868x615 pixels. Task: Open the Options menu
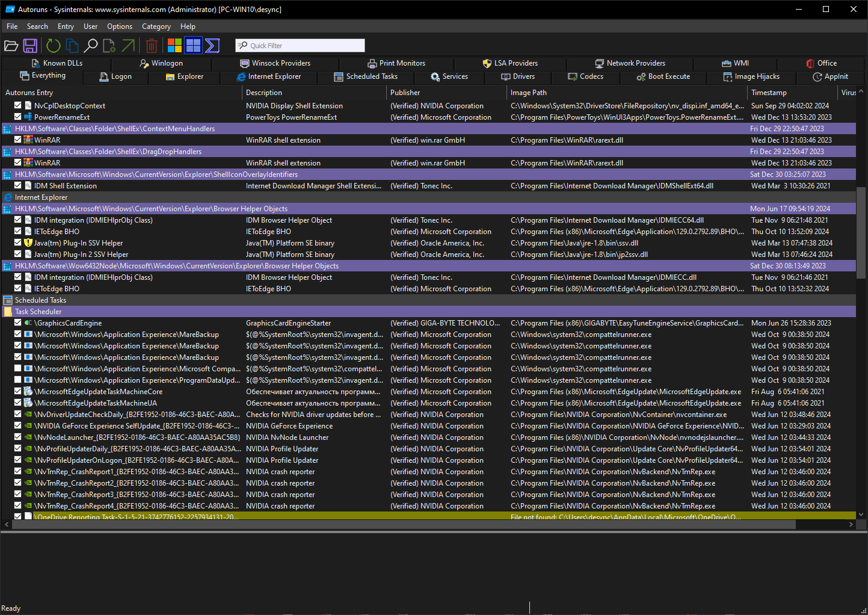(x=120, y=26)
